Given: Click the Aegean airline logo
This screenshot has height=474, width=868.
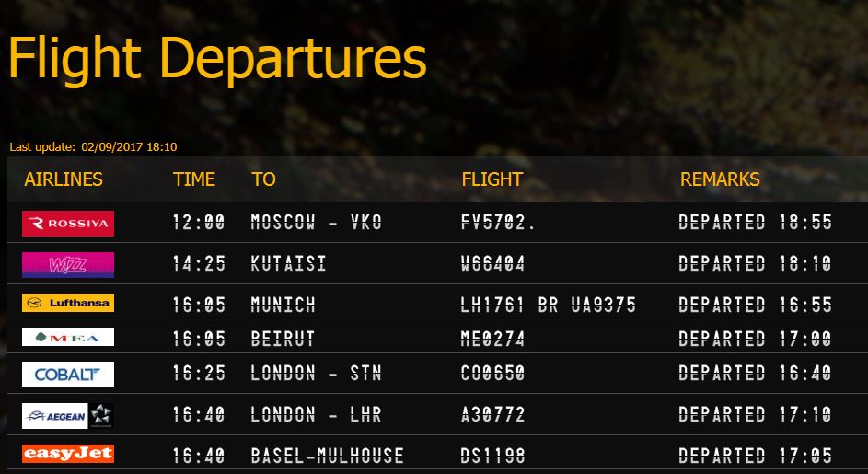Looking at the screenshot, I should pos(68,416).
